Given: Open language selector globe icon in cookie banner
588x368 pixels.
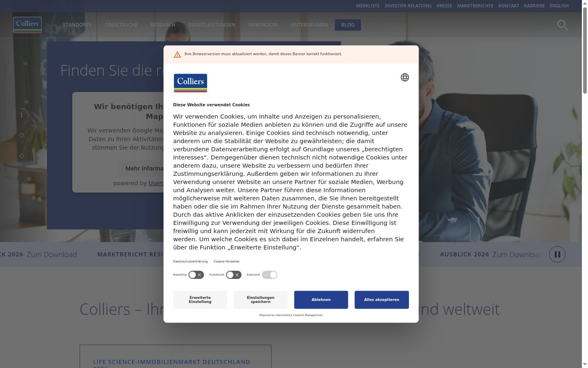Looking at the screenshot, I should pyautogui.click(x=405, y=77).
